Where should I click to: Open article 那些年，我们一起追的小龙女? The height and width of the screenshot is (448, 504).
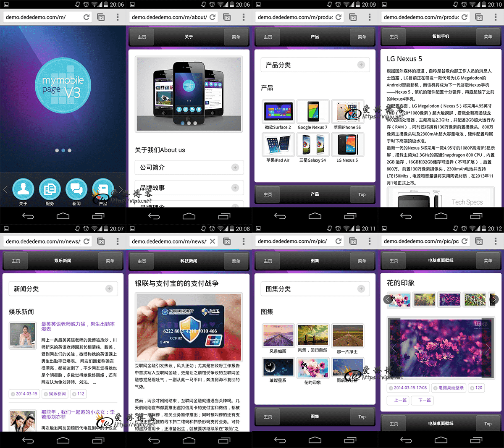(x=78, y=414)
